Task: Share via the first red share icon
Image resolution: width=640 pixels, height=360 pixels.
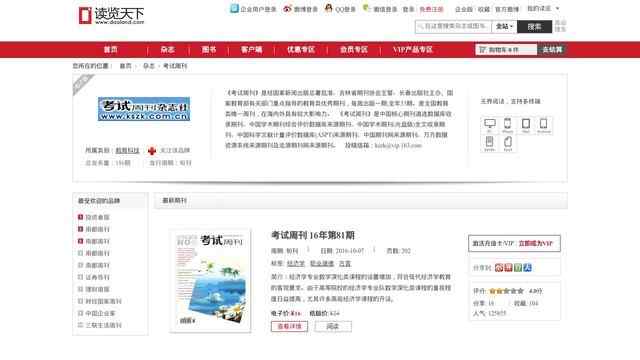Action: point(499,268)
